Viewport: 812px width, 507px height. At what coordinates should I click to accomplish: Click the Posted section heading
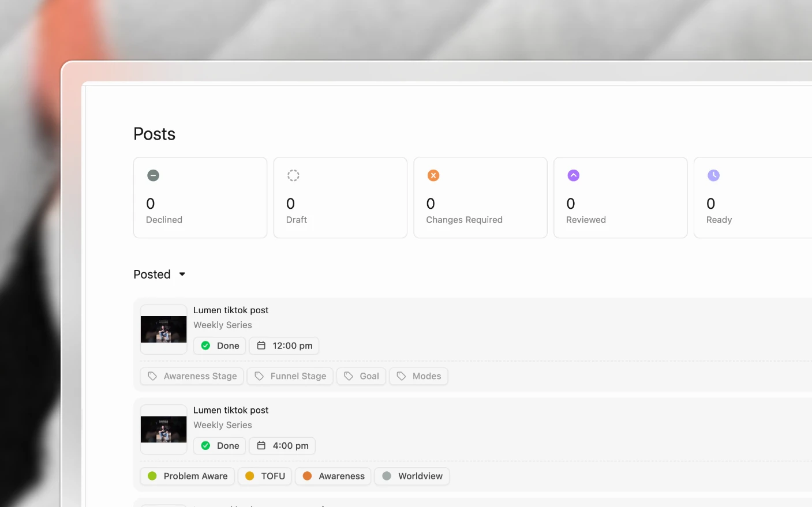[x=152, y=275]
